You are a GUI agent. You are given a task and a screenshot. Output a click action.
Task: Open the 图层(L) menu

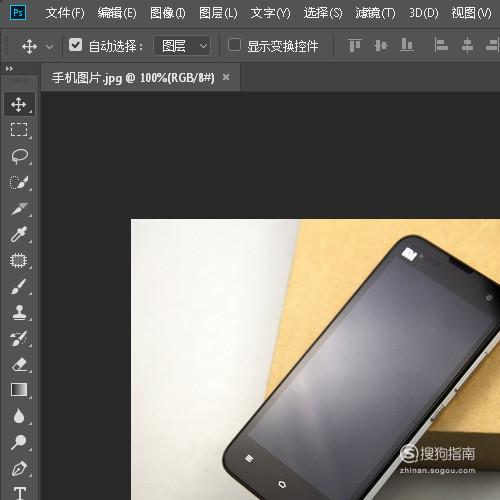(x=218, y=13)
